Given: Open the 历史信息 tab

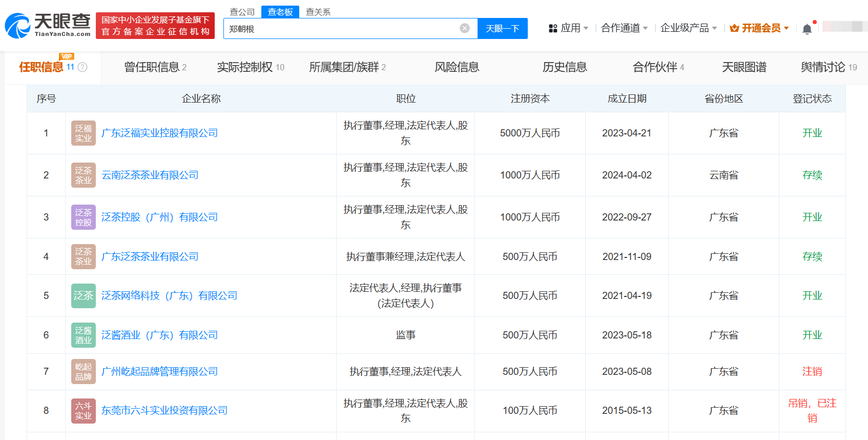Looking at the screenshot, I should [x=565, y=67].
